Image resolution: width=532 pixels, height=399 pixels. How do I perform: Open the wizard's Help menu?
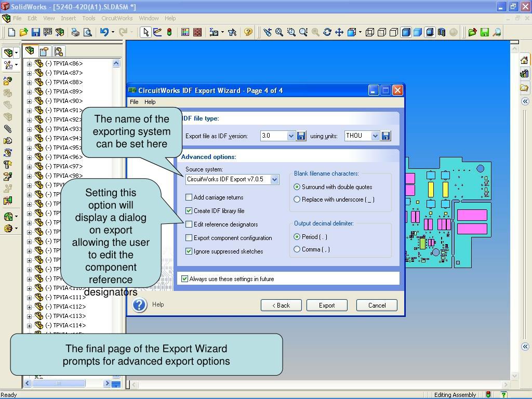150,102
